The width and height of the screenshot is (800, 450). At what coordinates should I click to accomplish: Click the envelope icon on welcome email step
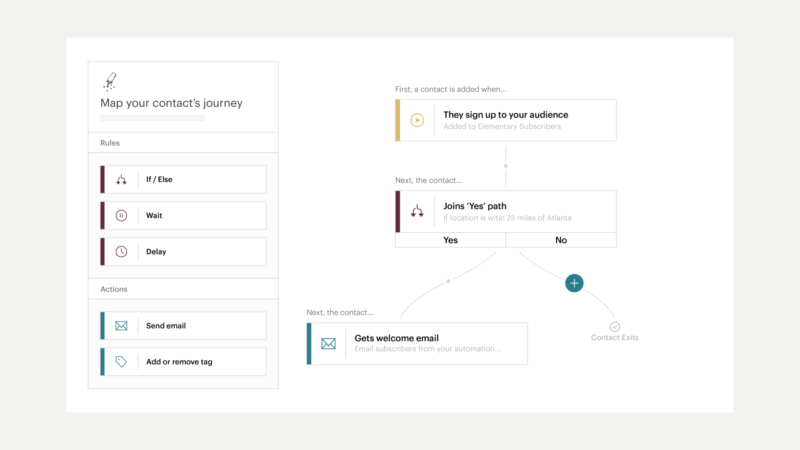click(x=329, y=344)
